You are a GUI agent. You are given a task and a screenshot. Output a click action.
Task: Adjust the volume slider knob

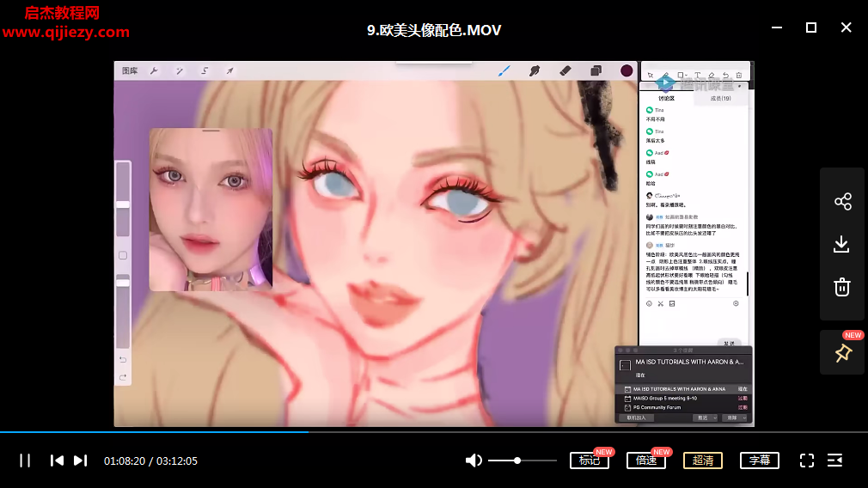[517, 461]
